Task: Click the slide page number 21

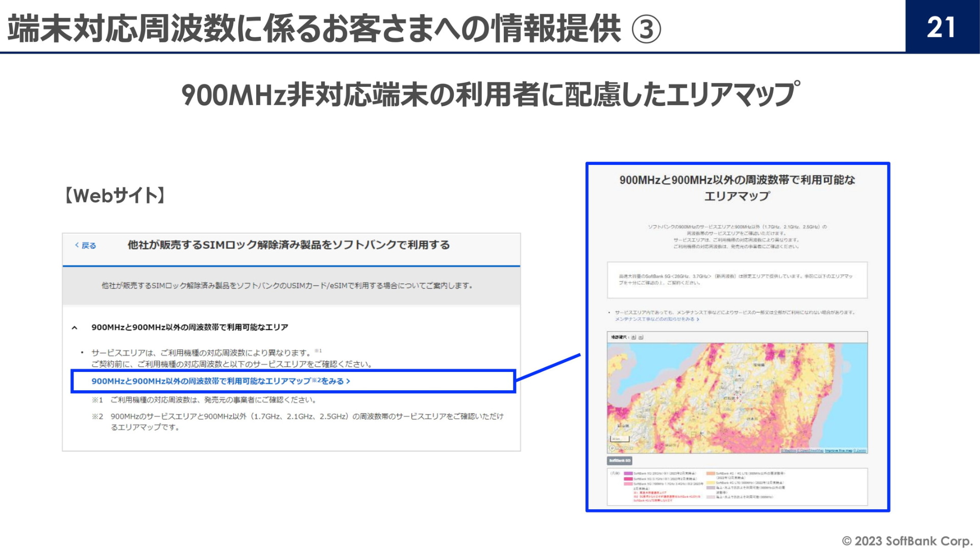Action: point(942,27)
